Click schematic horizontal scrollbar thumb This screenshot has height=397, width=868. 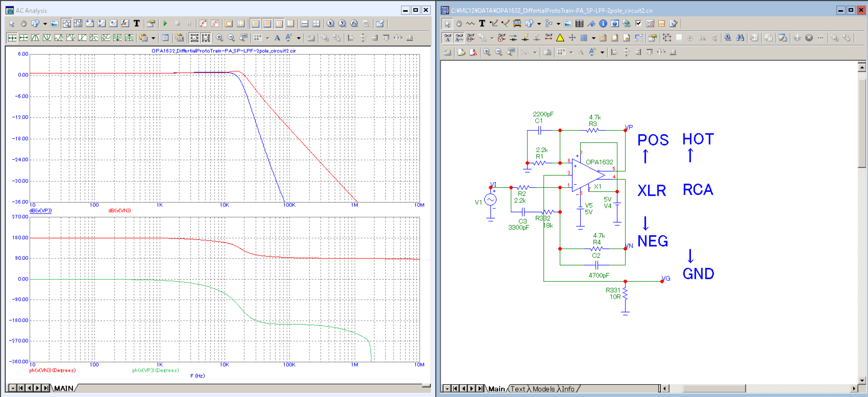[x=714, y=389]
